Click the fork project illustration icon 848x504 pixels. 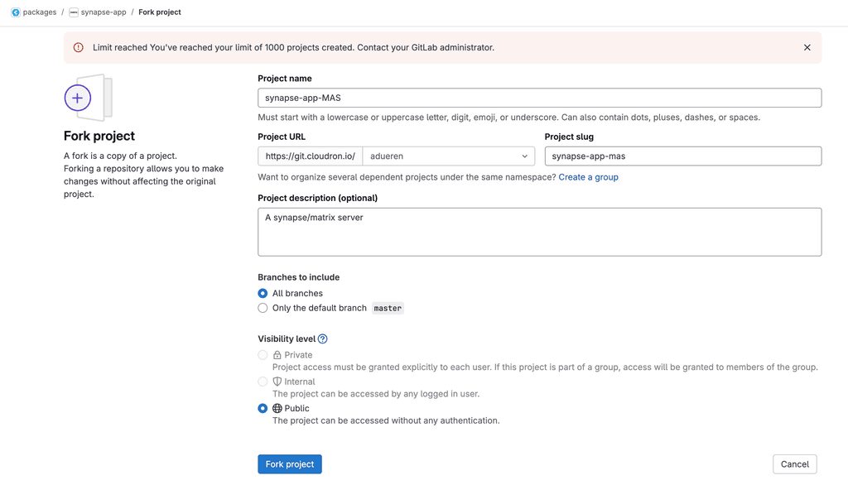click(x=88, y=98)
